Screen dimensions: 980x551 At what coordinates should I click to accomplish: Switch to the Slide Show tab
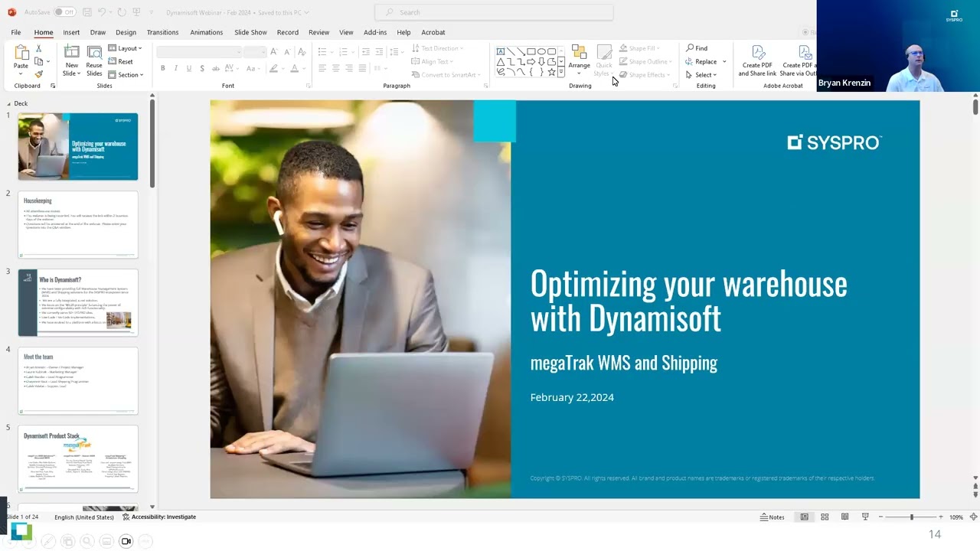click(x=250, y=32)
